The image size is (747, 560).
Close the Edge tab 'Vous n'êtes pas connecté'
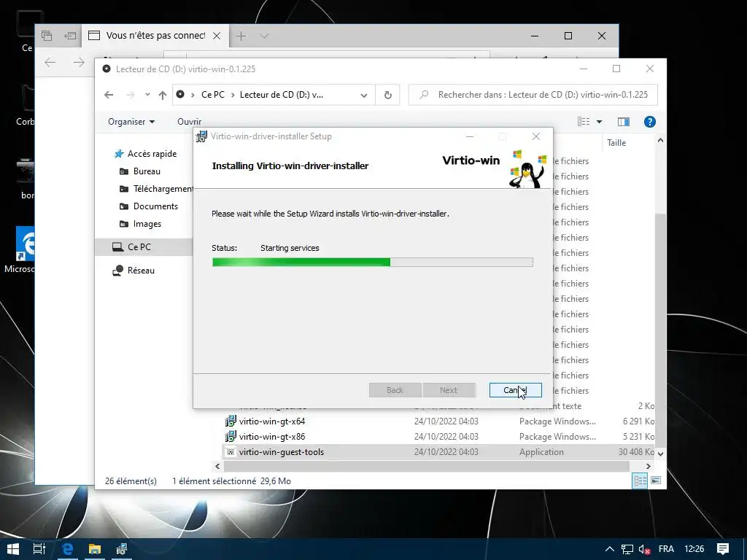217,36
